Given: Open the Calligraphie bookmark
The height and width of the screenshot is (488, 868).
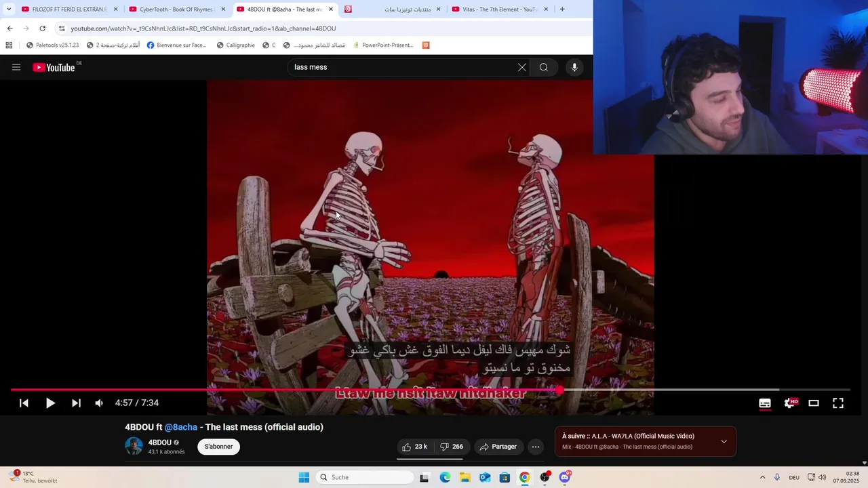Looking at the screenshot, I should point(235,45).
